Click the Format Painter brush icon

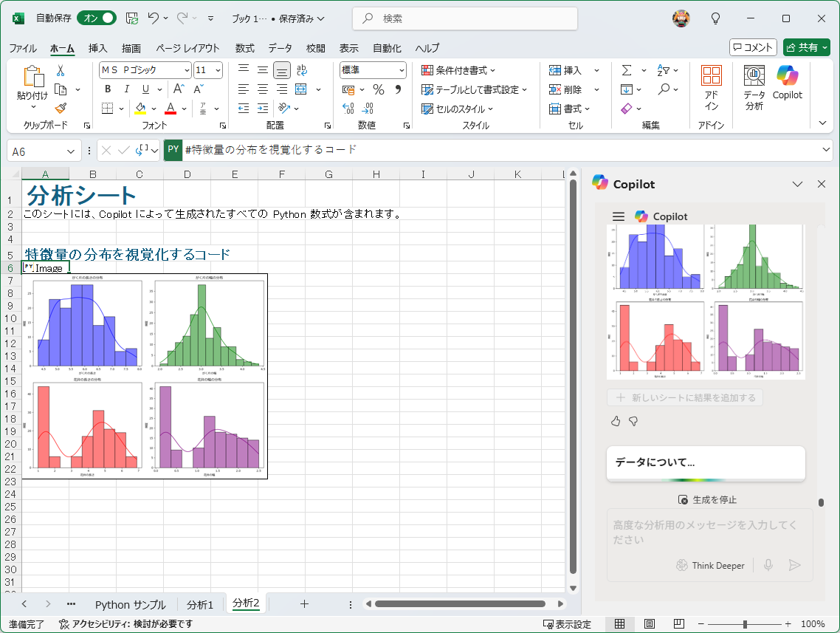(61, 109)
